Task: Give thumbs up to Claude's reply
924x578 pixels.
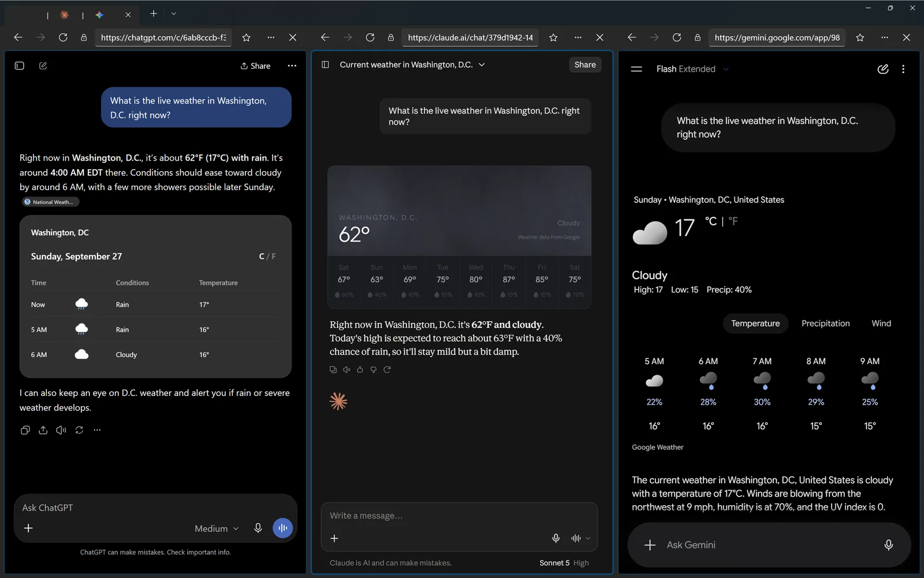Action: tap(360, 369)
